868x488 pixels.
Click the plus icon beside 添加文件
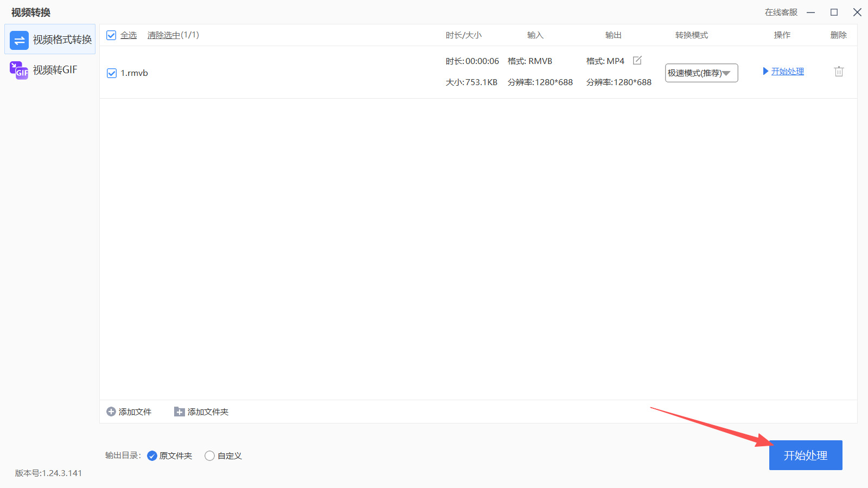110,412
